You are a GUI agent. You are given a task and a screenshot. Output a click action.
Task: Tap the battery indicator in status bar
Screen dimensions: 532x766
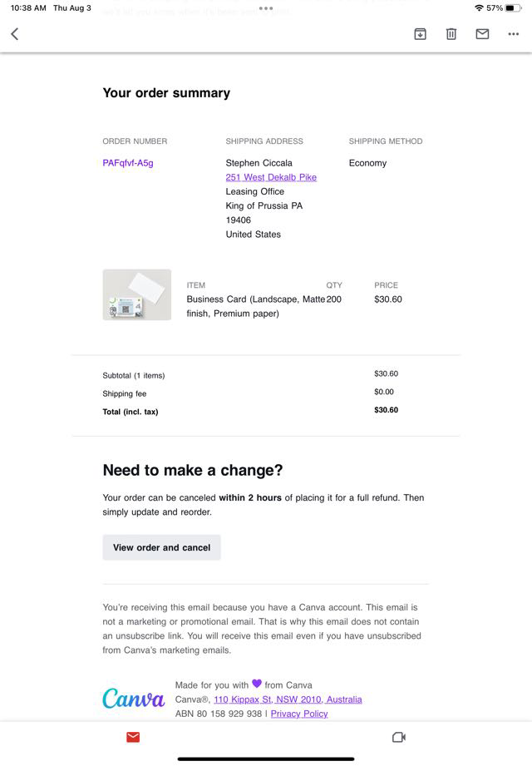point(511,8)
